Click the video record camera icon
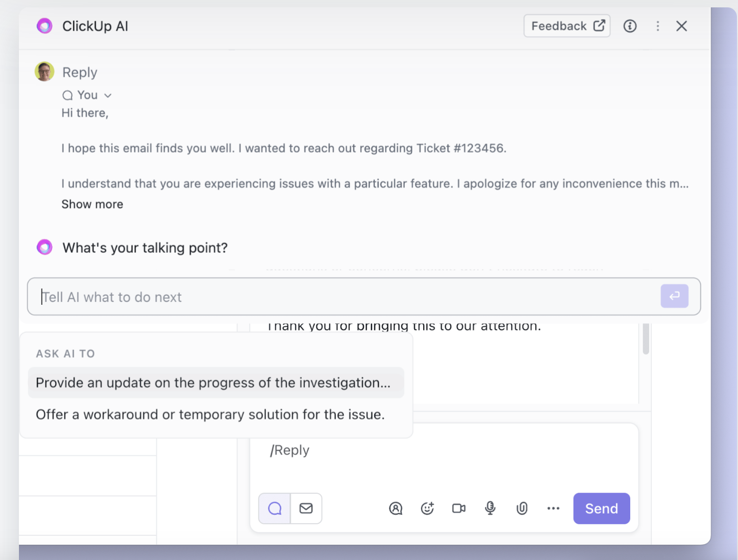Viewport: 738px width, 560px height. [x=459, y=508]
